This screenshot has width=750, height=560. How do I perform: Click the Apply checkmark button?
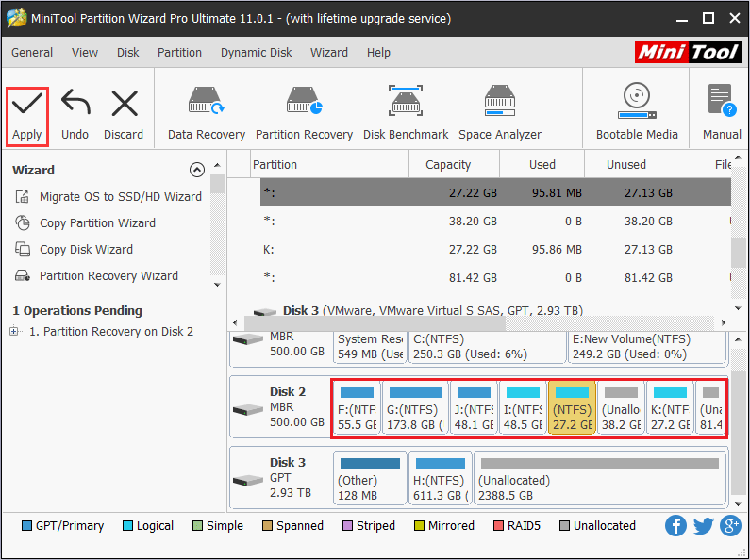pos(27,117)
